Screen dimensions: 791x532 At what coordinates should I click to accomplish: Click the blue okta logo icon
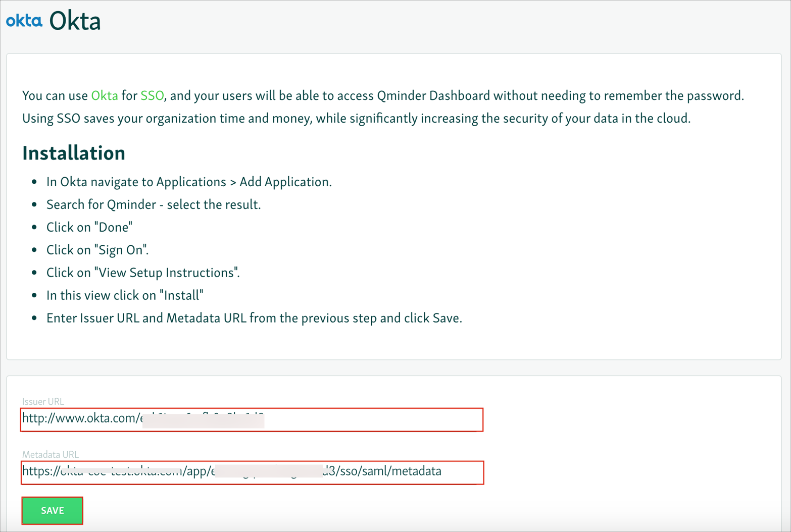coord(24,21)
